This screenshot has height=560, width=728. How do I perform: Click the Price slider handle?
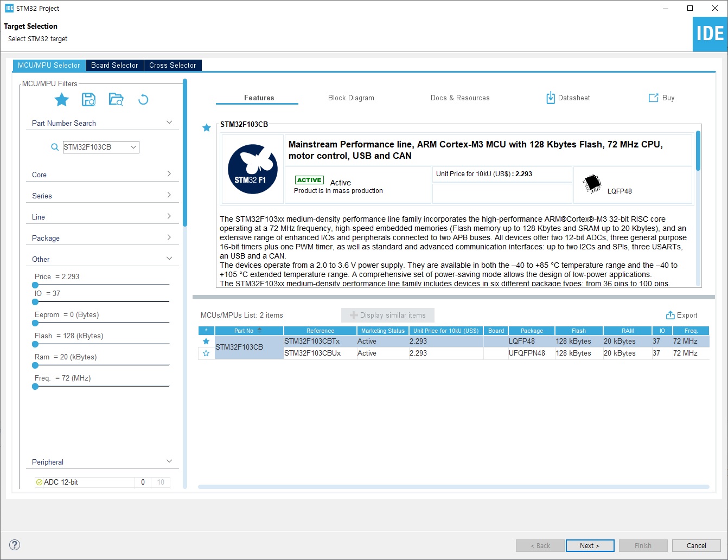point(35,285)
